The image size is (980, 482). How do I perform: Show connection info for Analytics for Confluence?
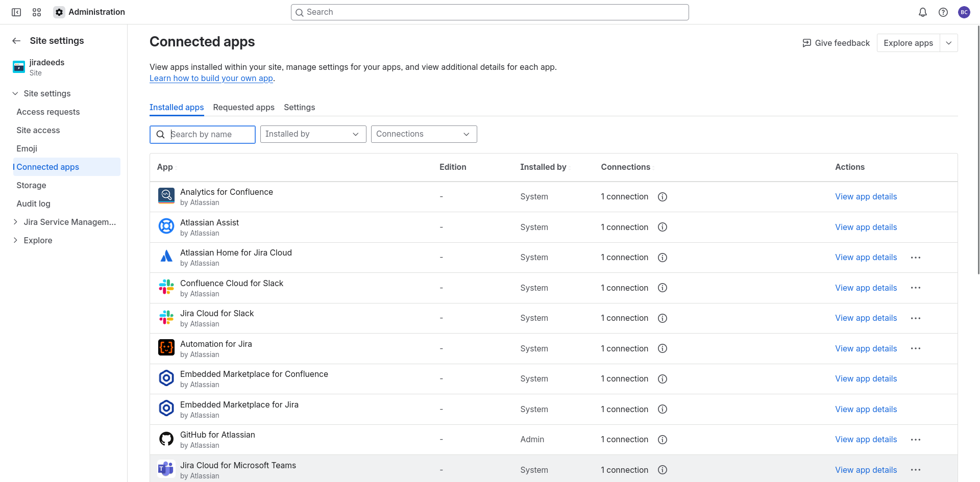pyautogui.click(x=662, y=197)
